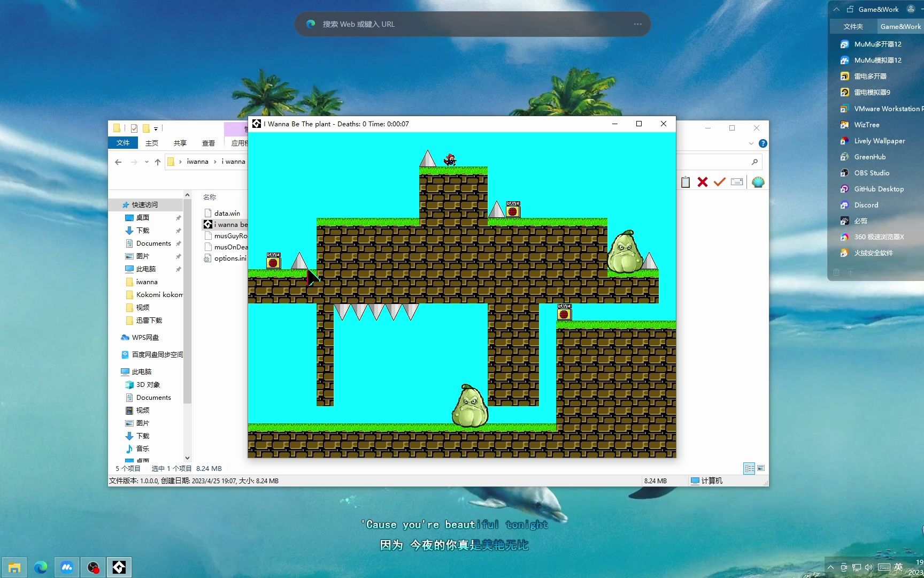Click the trash icon at Game&Work panel bottom
Viewport: 924px width, 578px height.
[x=836, y=272]
